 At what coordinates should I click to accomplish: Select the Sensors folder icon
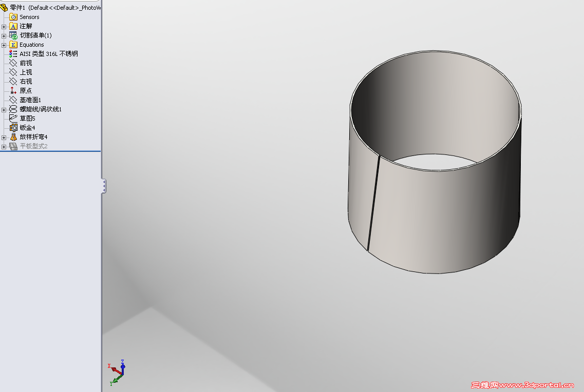13,17
